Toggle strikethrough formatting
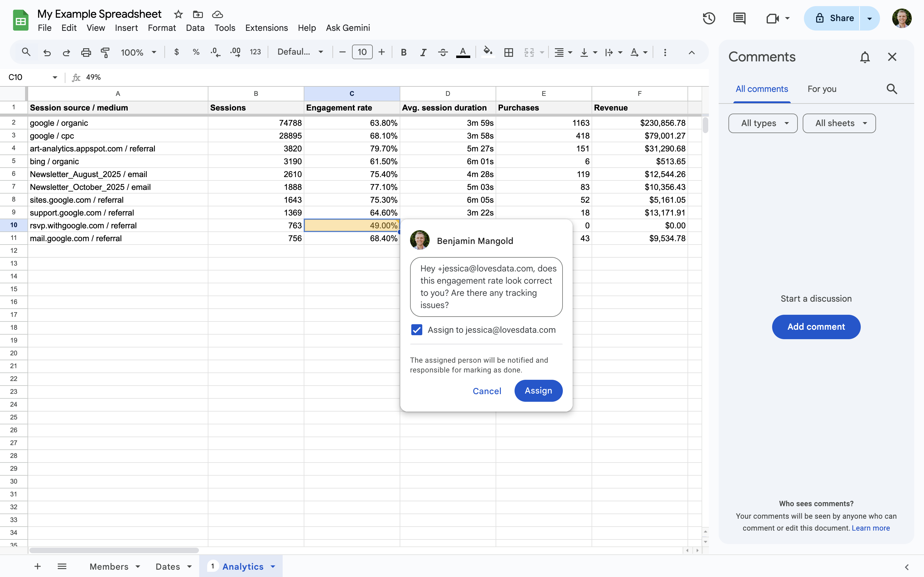 [x=442, y=52]
